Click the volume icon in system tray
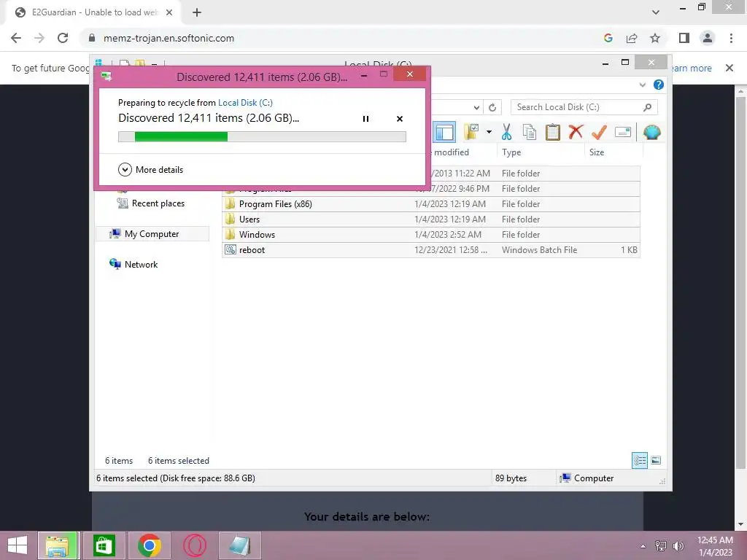The image size is (747, 560). click(x=678, y=545)
